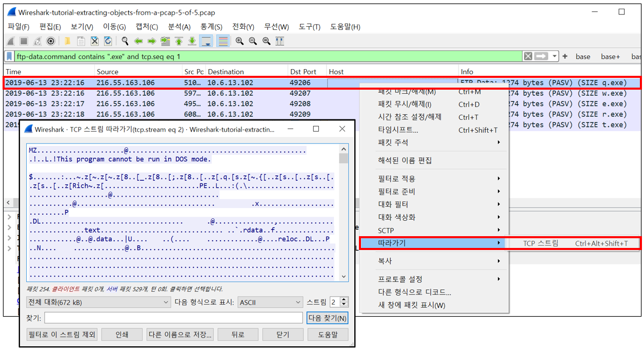Expand the 따라가기 submenu entry

coord(433,243)
